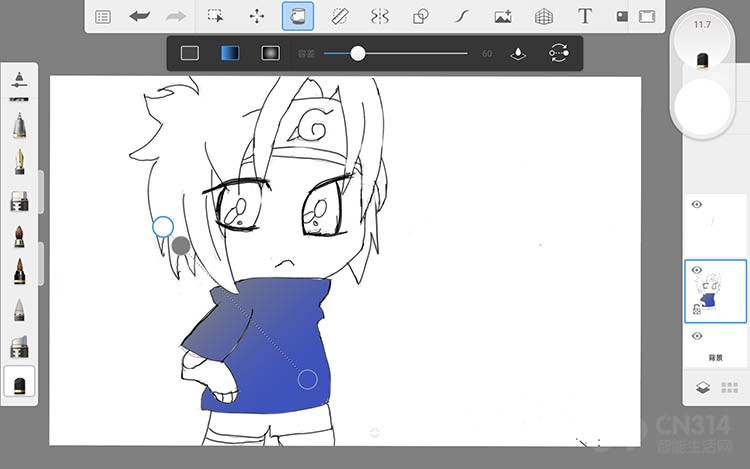Select the brown round paintbrush
750x469 pixels.
tap(19, 237)
